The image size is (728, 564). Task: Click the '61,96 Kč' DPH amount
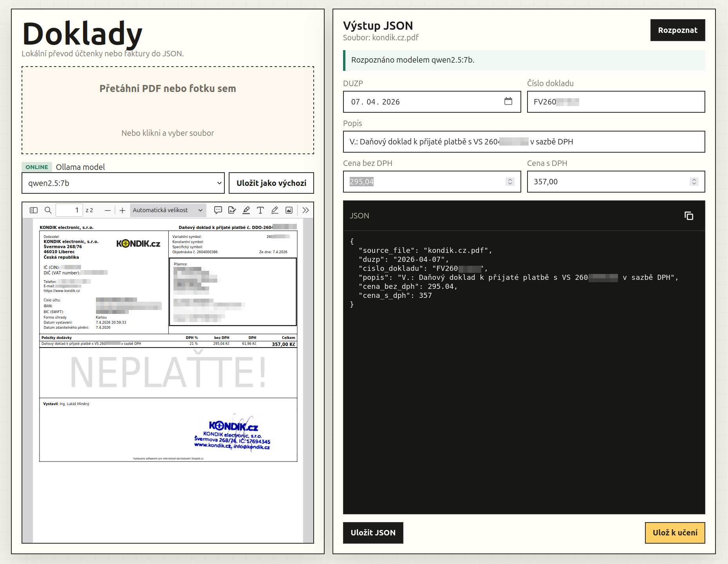coord(249,344)
